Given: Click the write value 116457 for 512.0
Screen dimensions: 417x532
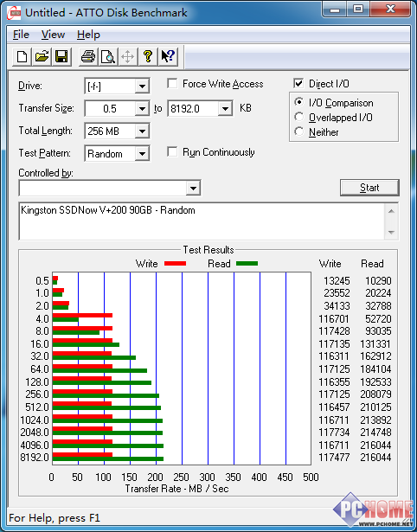Looking at the screenshot, I should 334,407.
